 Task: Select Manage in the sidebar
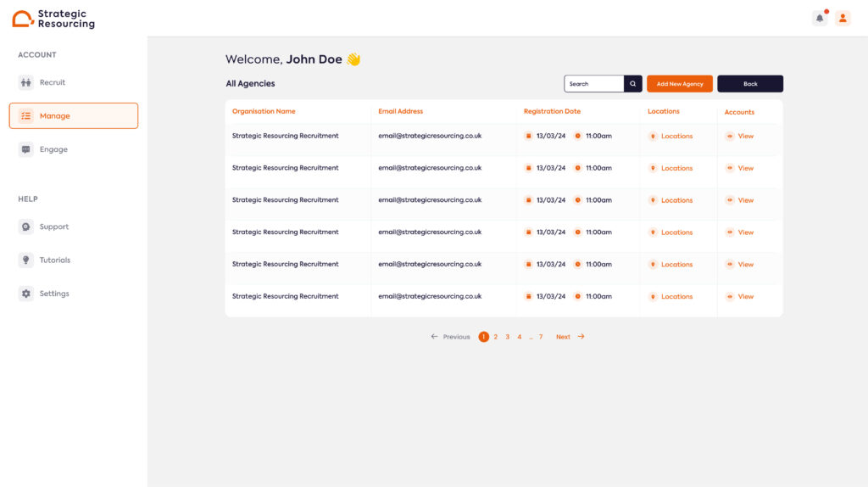pyautogui.click(x=74, y=115)
